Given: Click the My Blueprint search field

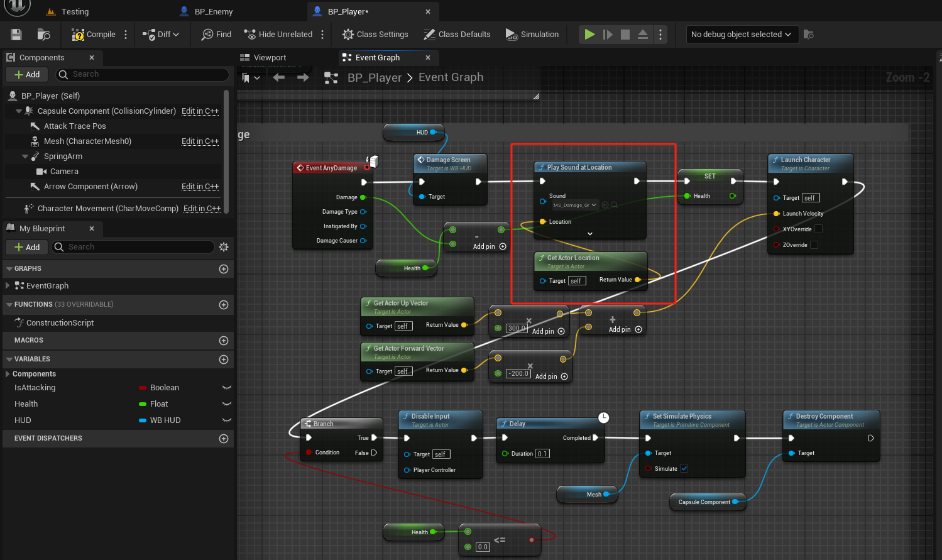Looking at the screenshot, I should 133,247.
